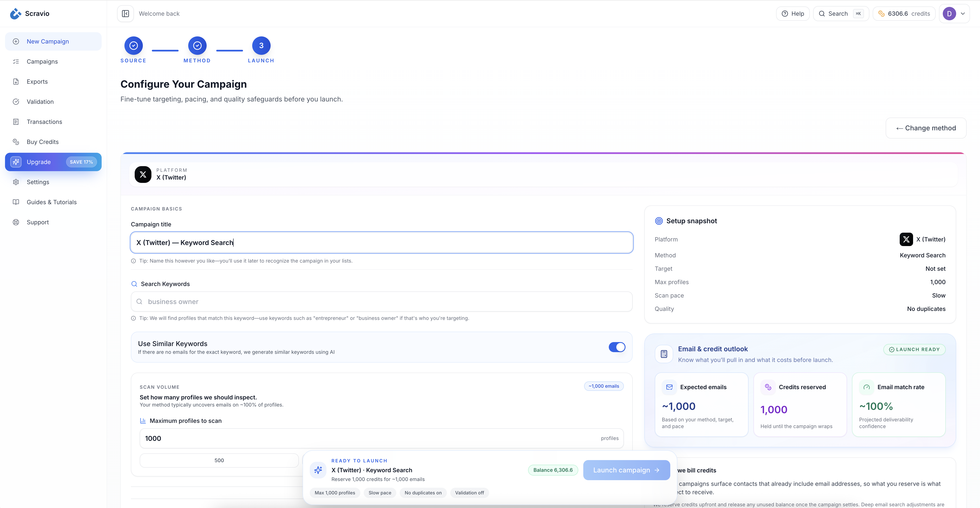Select the Max 1,000 profiles chip
Image resolution: width=980 pixels, height=508 pixels.
point(335,492)
